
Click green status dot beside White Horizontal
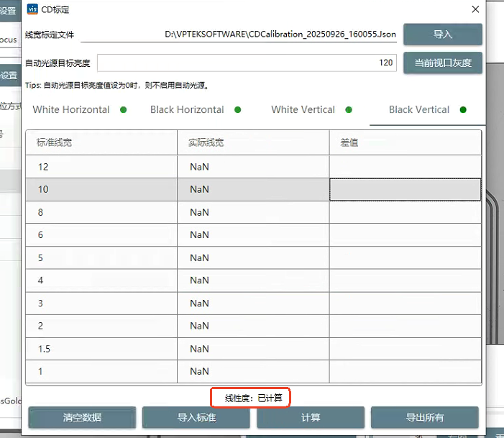123,110
